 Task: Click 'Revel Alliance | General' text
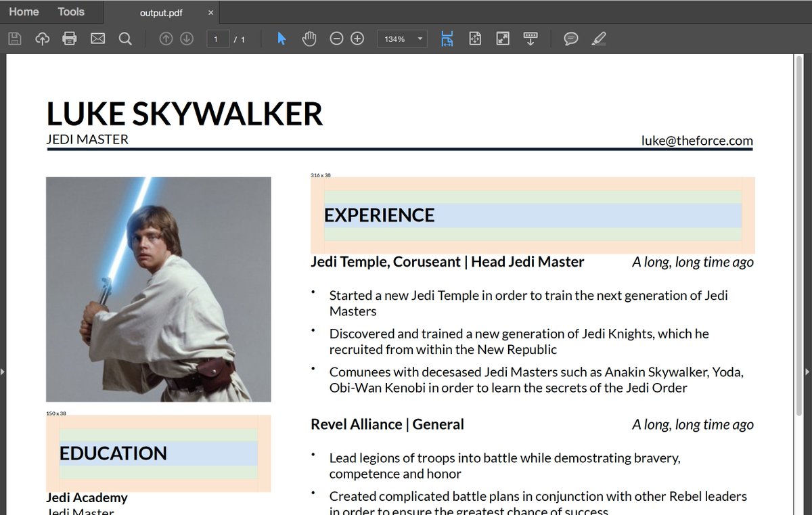click(x=387, y=424)
